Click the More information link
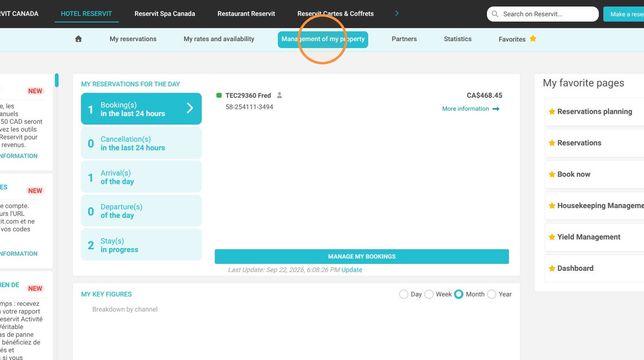The height and width of the screenshot is (360, 644). click(x=465, y=109)
